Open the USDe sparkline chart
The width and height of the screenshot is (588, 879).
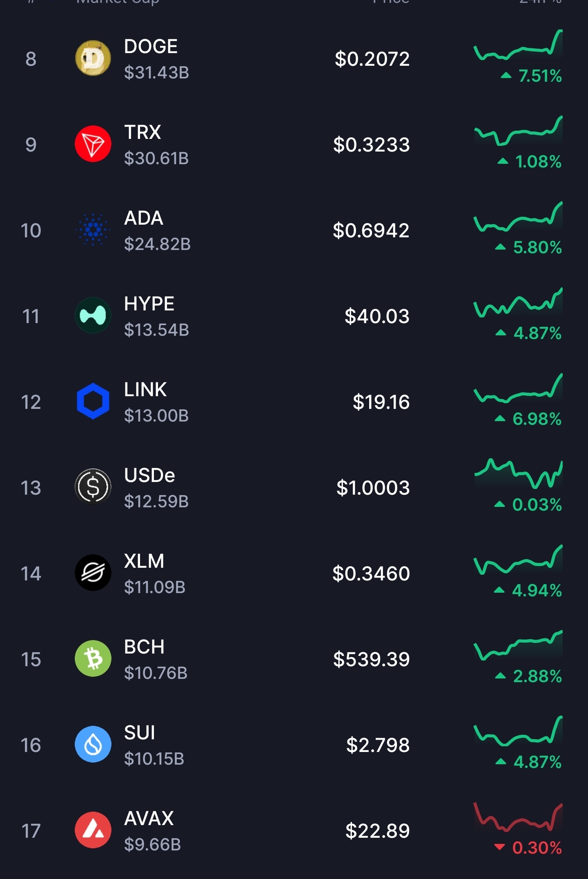pos(518,474)
